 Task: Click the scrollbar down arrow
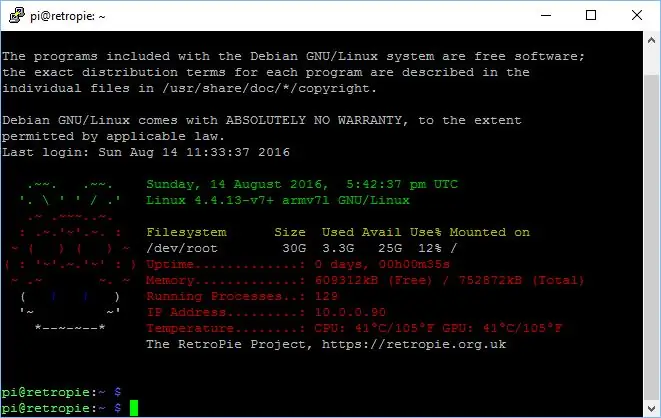651,408
